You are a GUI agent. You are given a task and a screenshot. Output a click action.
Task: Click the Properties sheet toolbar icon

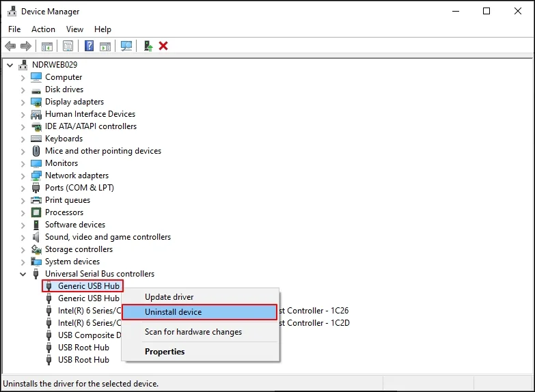pyautogui.click(x=68, y=46)
